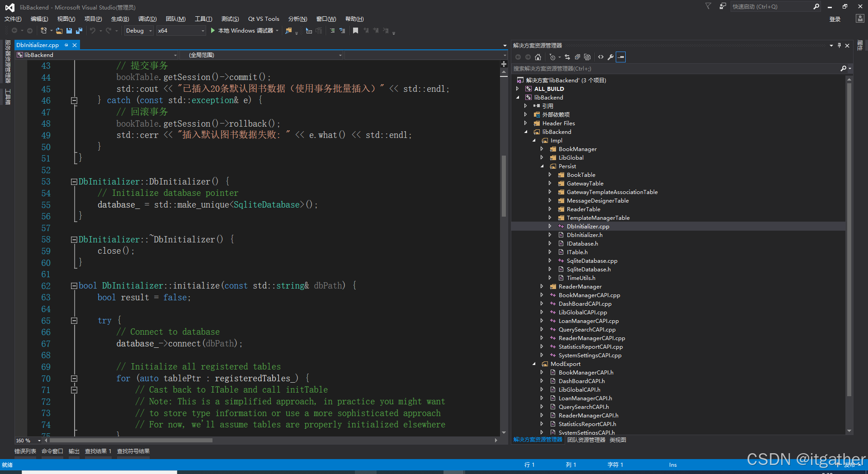Click the Collapse All icon in Solution Explorer

point(577,57)
